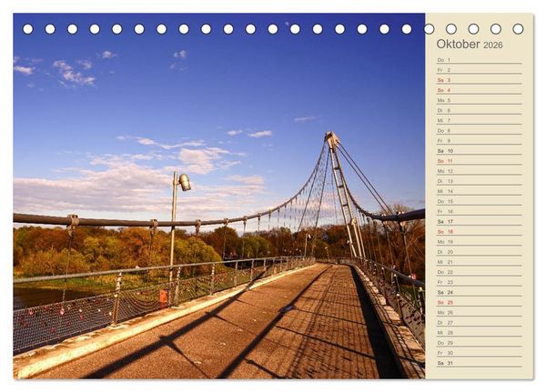Select the 'Do 1' day row

(x=480, y=60)
